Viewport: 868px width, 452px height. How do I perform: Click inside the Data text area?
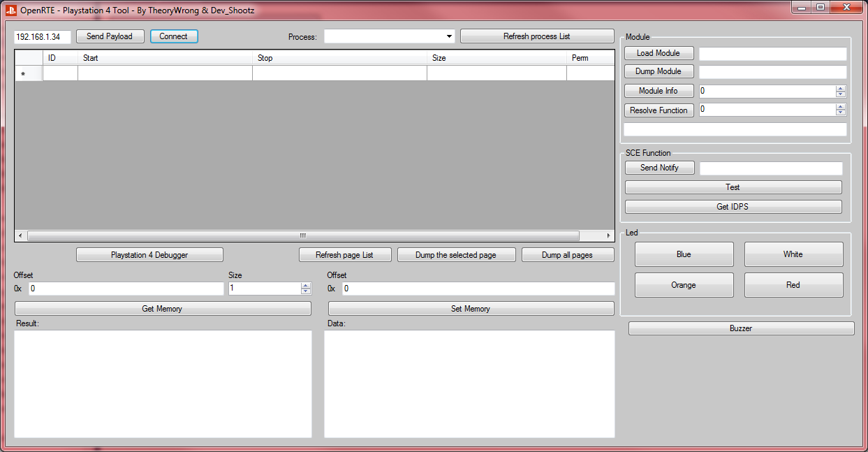point(469,384)
